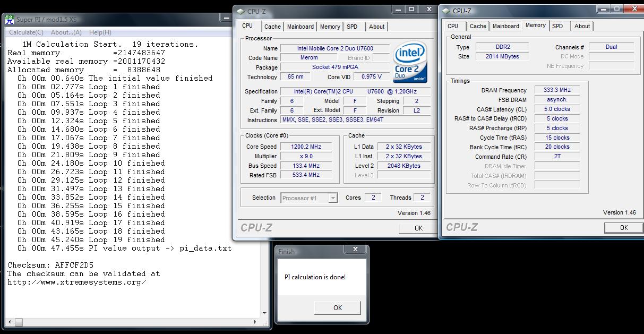Switch to Memory tab in CPU-Z CPU window
This screenshot has width=644, height=334.
click(x=330, y=27)
